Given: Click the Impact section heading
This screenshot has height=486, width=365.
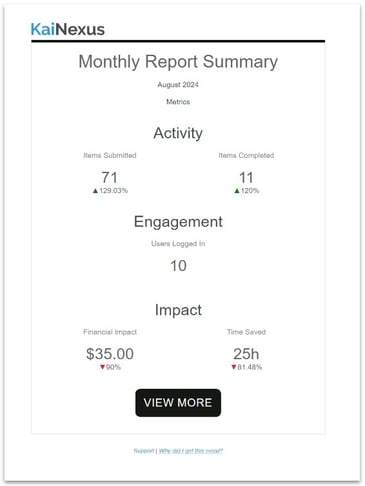Looking at the screenshot, I should tap(178, 310).
